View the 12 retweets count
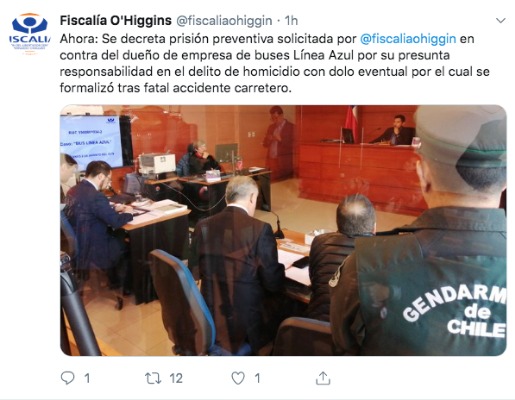The width and height of the screenshot is (515, 400). pos(176,378)
